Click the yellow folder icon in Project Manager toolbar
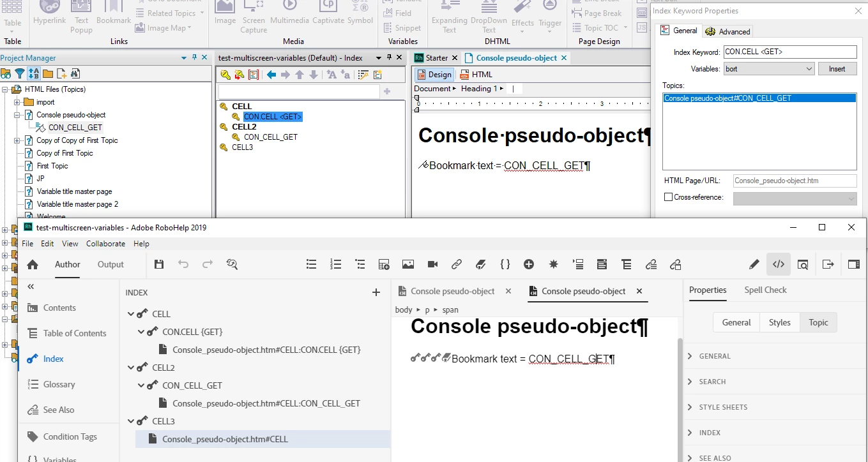The height and width of the screenshot is (462, 868). (x=48, y=73)
